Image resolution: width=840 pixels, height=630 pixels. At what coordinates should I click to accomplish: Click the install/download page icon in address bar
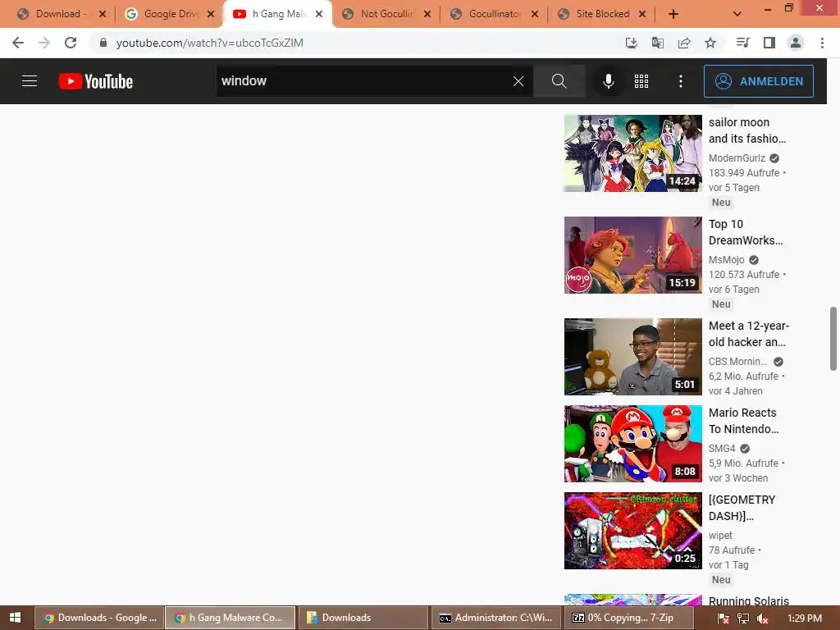pyautogui.click(x=632, y=43)
